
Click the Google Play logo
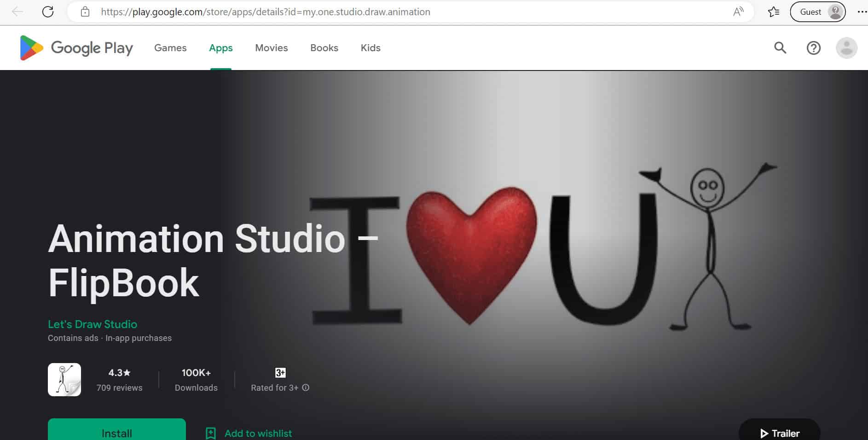(76, 48)
